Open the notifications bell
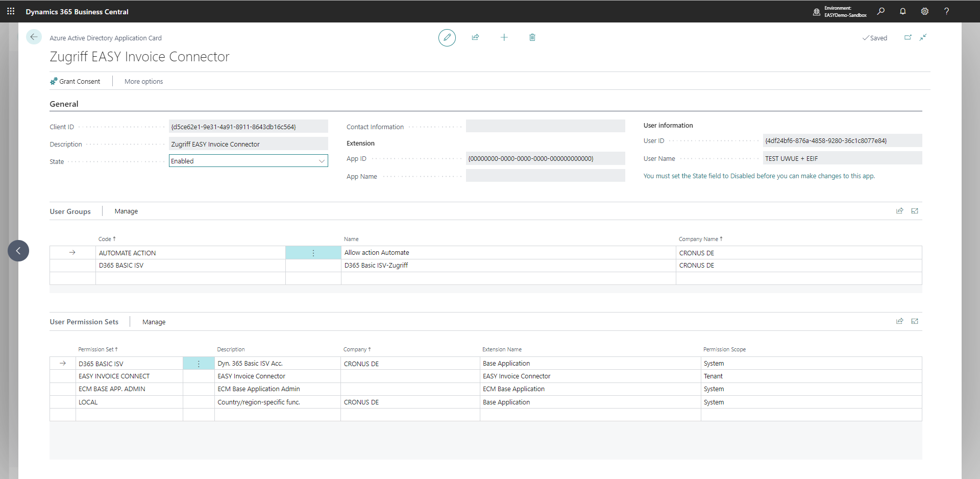980x479 pixels. tap(903, 11)
